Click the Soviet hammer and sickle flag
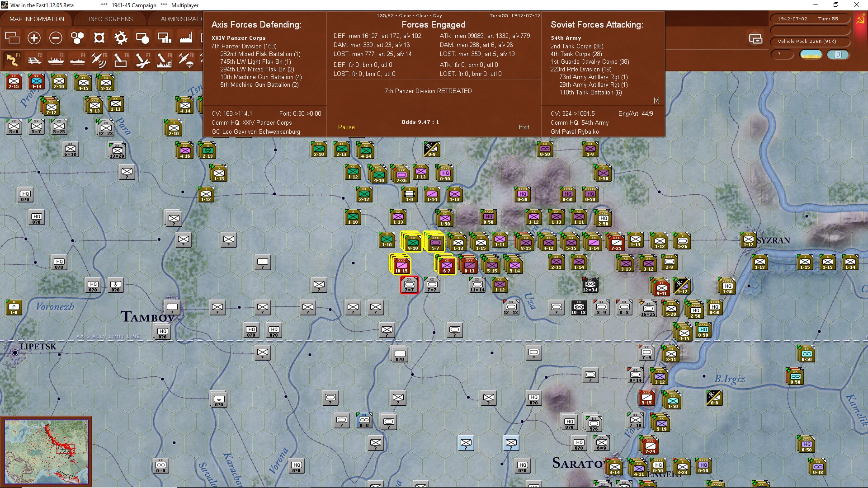The height and width of the screenshot is (488, 868). pos(860,20)
